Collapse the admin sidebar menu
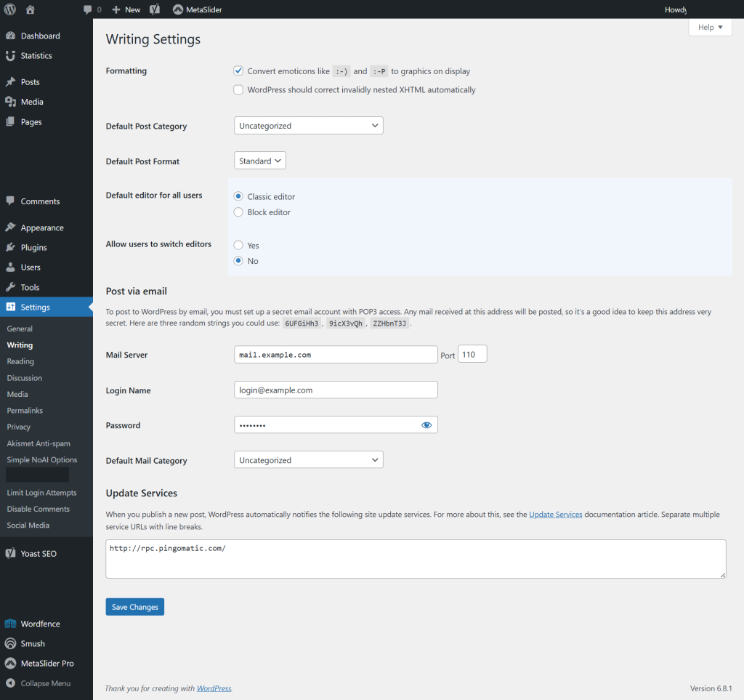 click(x=45, y=683)
